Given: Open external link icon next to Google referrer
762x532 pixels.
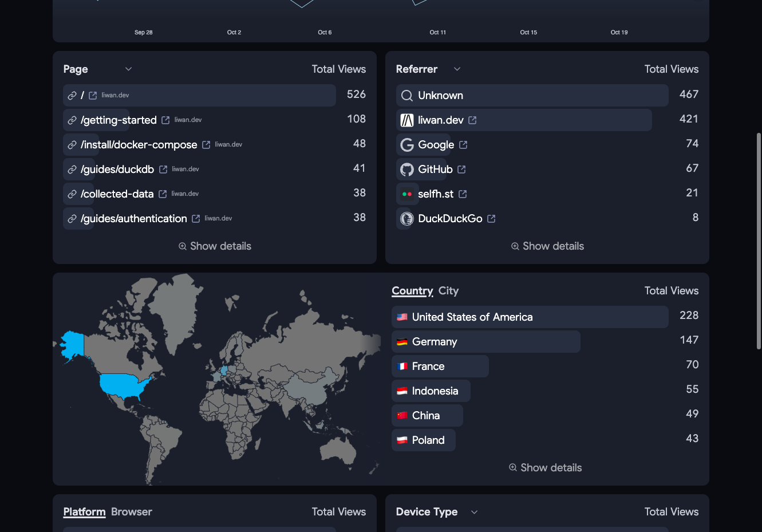Looking at the screenshot, I should tap(463, 145).
